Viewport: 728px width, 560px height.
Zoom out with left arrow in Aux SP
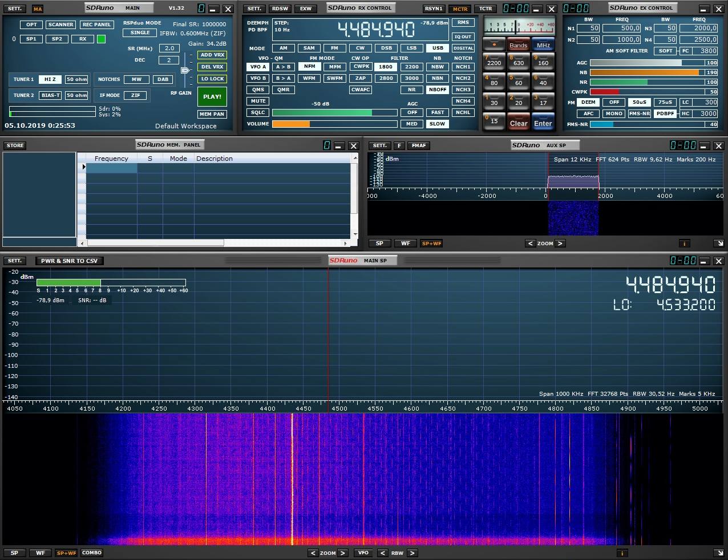pos(531,244)
